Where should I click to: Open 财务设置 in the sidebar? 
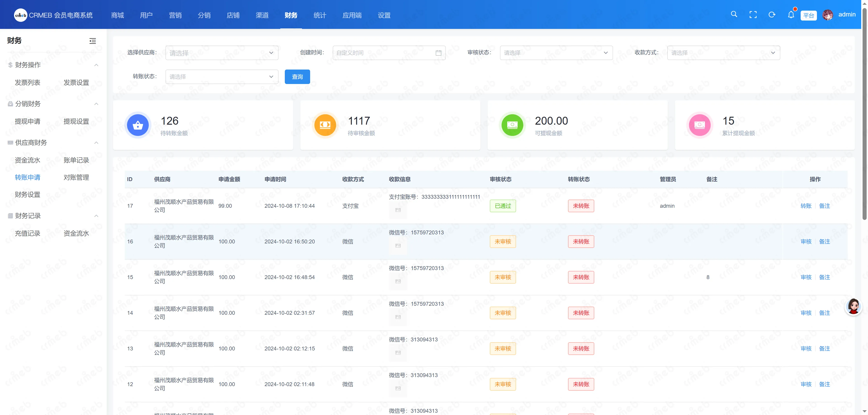[28, 195]
